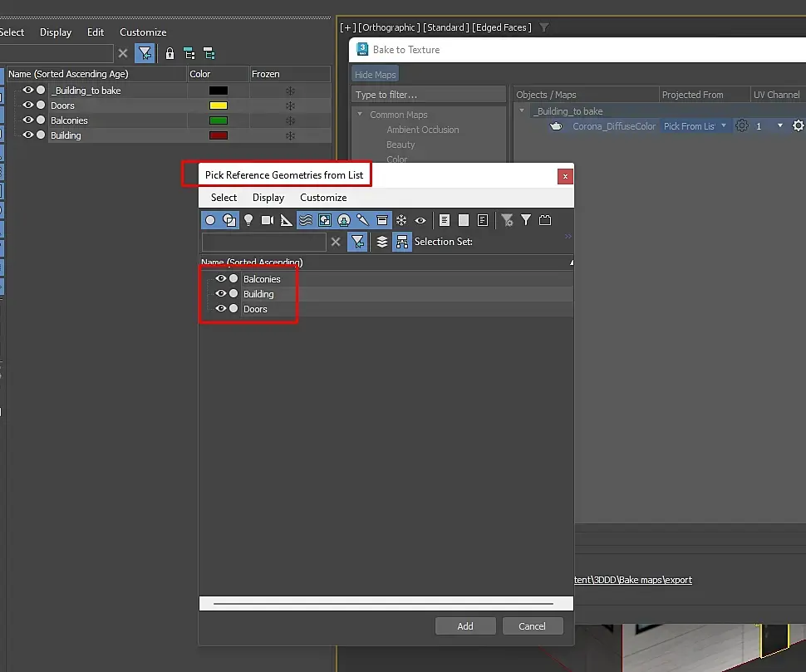Image resolution: width=806 pixels, height=672 pixels.
Task: Open Display menu in Scene Explorer
Action: click(56, 32)
